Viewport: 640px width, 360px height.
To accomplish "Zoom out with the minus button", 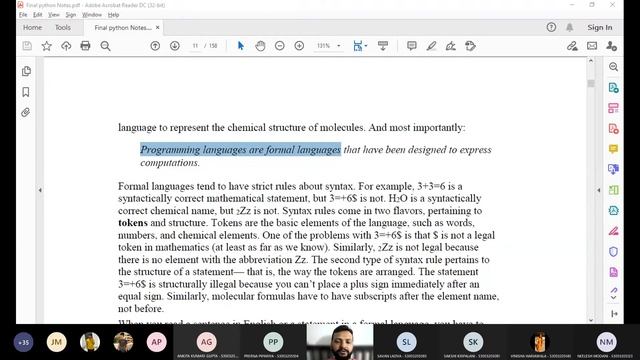I will point(280,46).
